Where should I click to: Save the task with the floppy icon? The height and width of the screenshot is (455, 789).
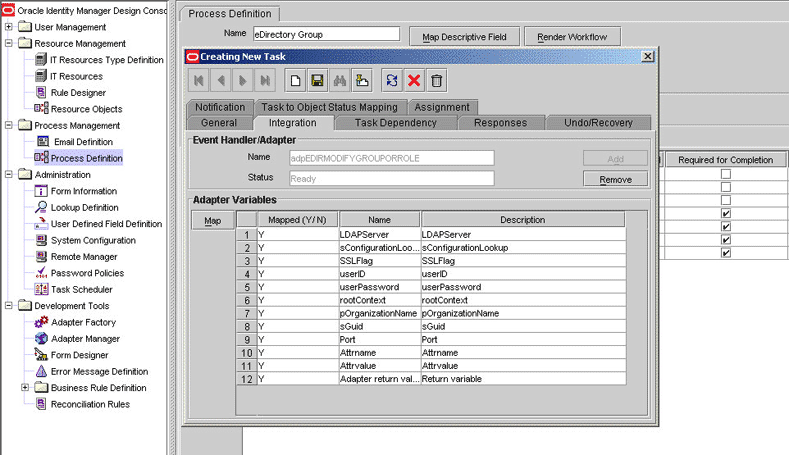point(318,81)
